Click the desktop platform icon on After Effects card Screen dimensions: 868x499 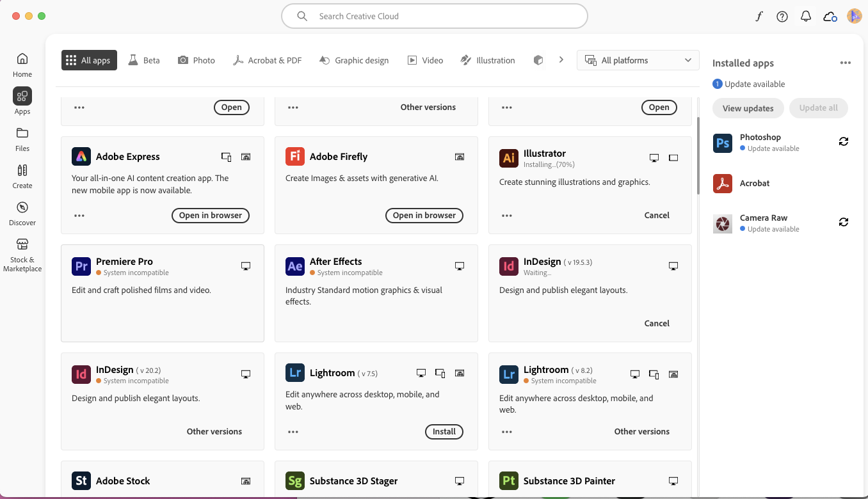pos(460,265)
